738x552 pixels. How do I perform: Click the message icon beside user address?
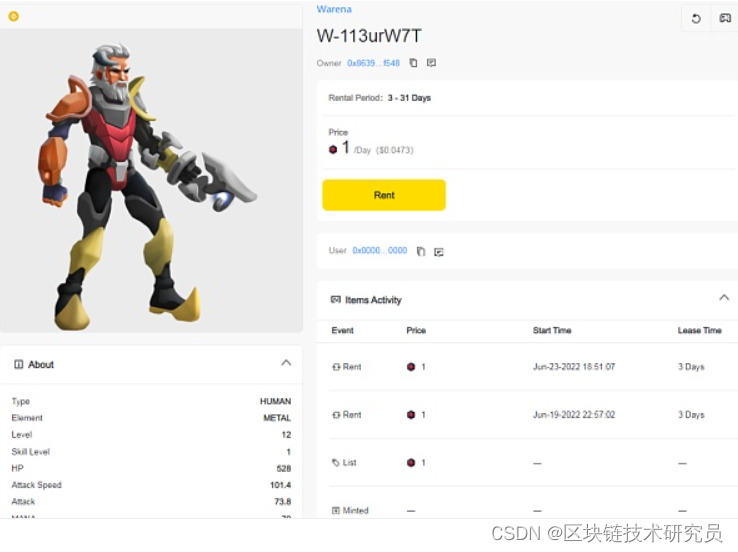pyautogui.click(x=439, y=252)
